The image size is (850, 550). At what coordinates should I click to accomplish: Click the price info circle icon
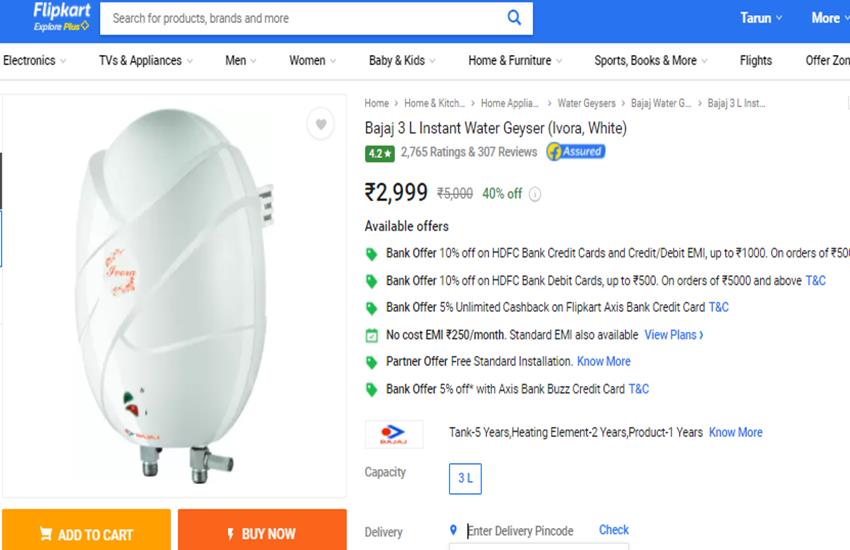tap(535, 194)
